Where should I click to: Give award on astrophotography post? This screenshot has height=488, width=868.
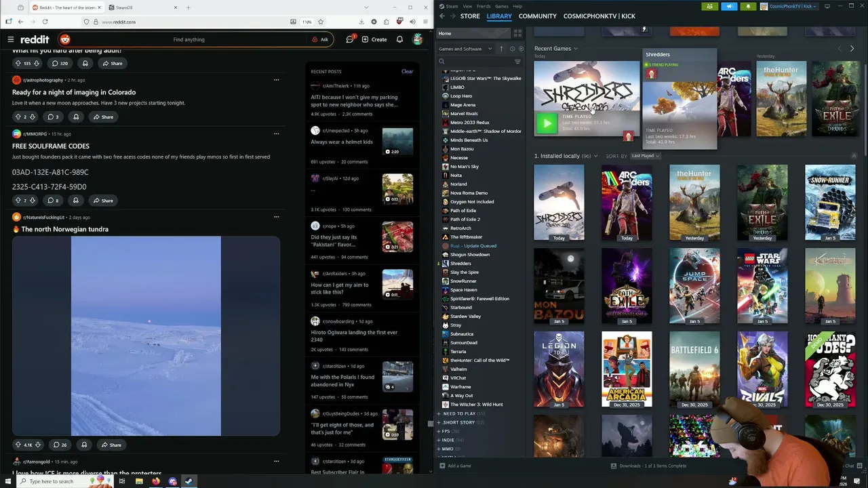click(x=76, y=117)
